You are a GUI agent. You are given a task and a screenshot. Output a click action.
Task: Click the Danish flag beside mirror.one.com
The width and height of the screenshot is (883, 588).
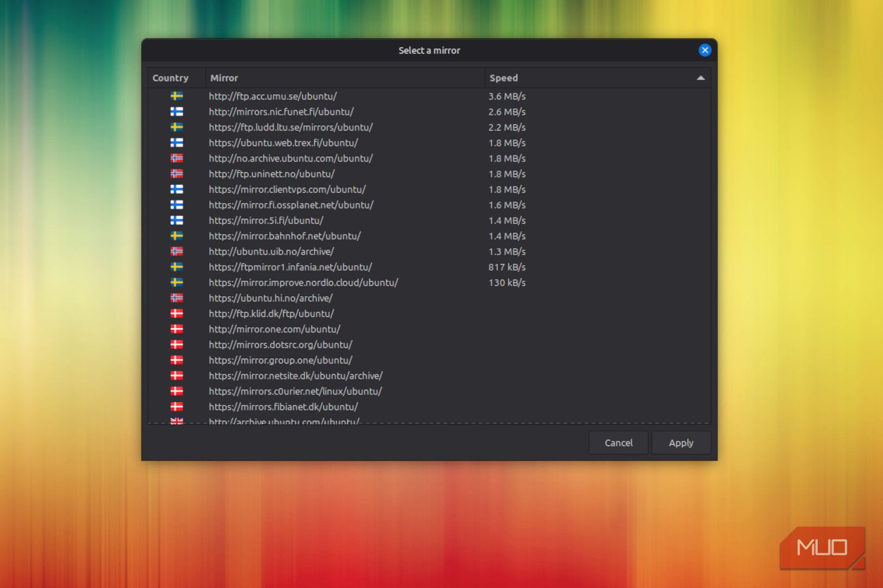point(176,329)
